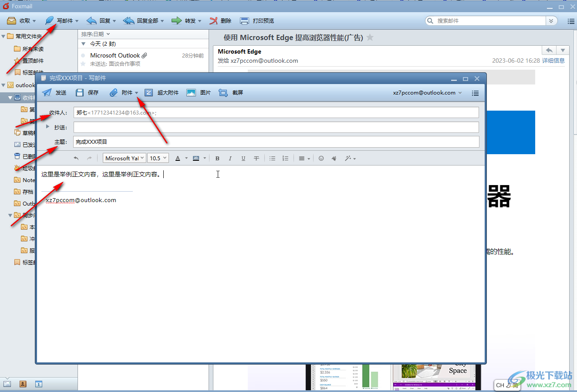This screenshot has width=577, height=392.
Task: Click the CH input method indicator
Action: (500, 385)
